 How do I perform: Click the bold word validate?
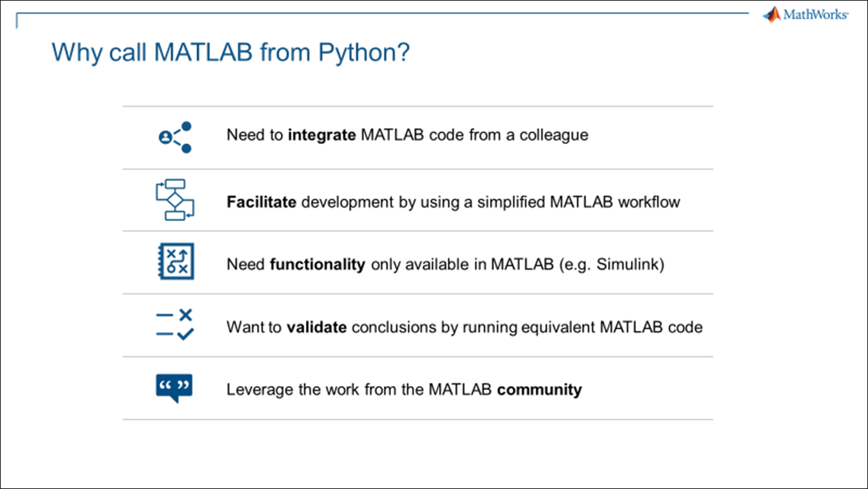point(317,327)
